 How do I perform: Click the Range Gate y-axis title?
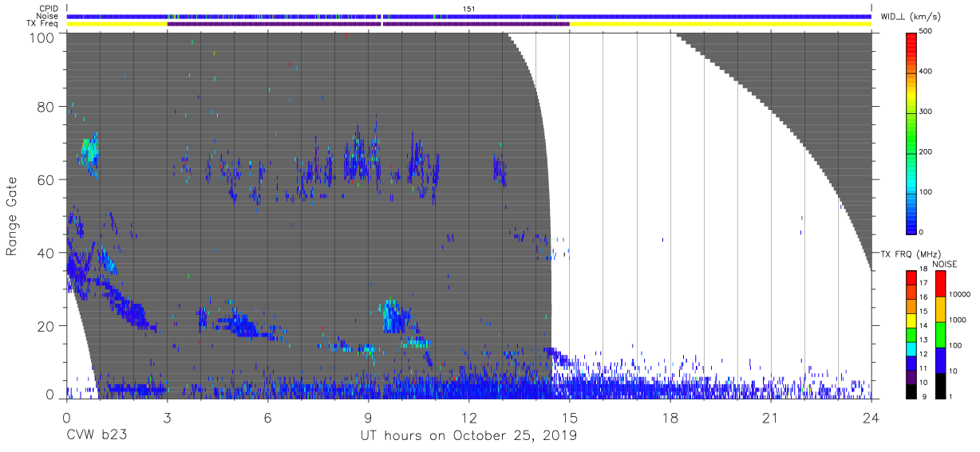point(12,217)
